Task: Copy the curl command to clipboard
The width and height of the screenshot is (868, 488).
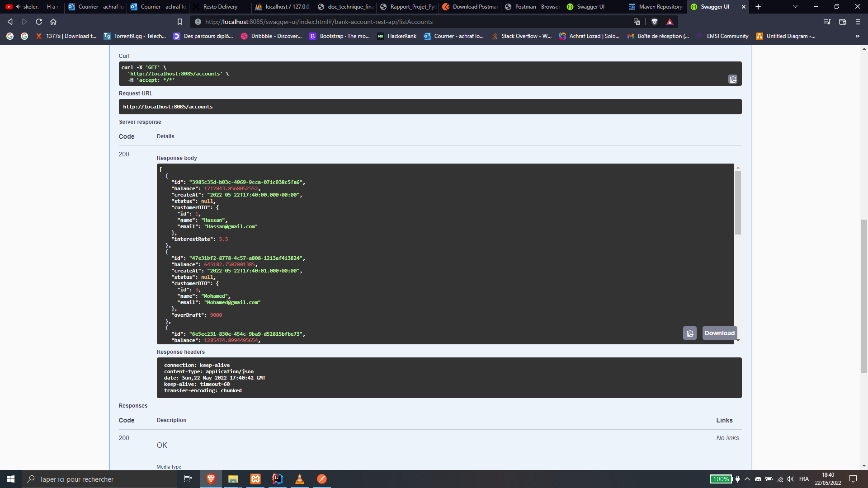Action: pos(733,79)
